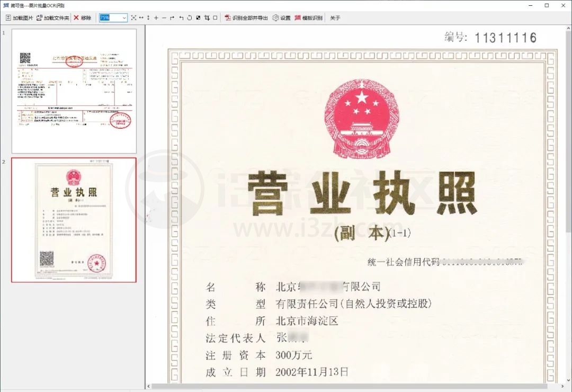Image resolution: width=572 pixels, height=392 pixels.
Task: Click the zoom out minus icon
Action: tap(164, 17)
